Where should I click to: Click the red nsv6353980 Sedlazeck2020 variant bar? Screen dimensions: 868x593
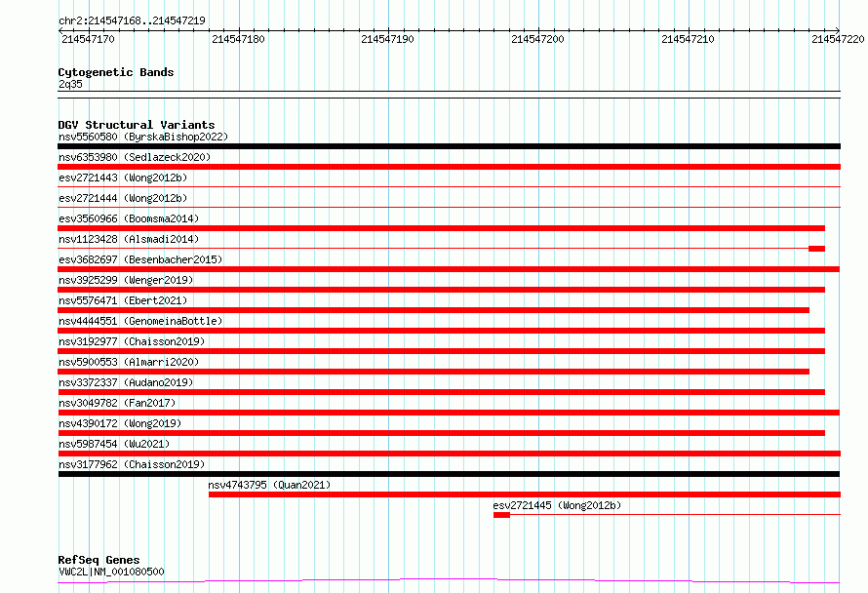click(x=449, y=167)
